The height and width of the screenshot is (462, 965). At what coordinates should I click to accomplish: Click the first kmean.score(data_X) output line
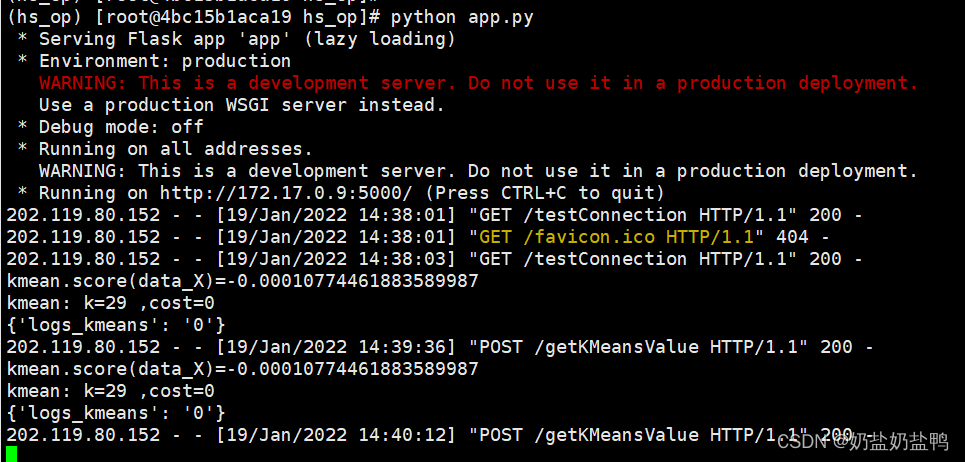point(242,281)
